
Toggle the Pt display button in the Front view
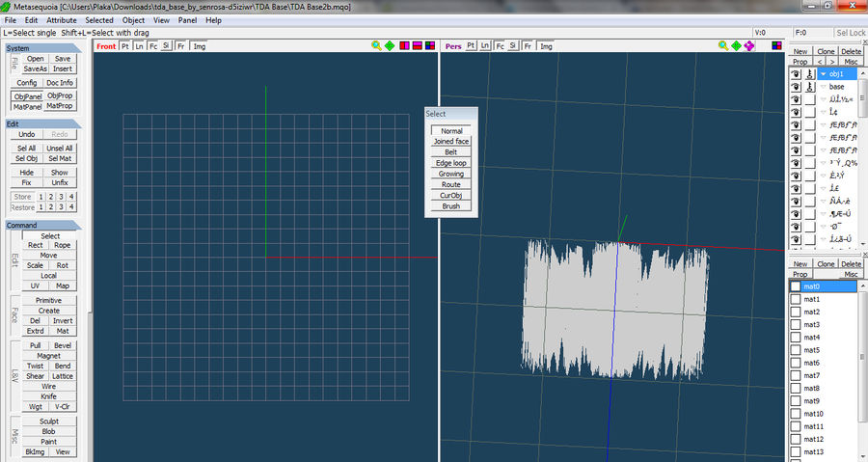[x=125, y=46]
